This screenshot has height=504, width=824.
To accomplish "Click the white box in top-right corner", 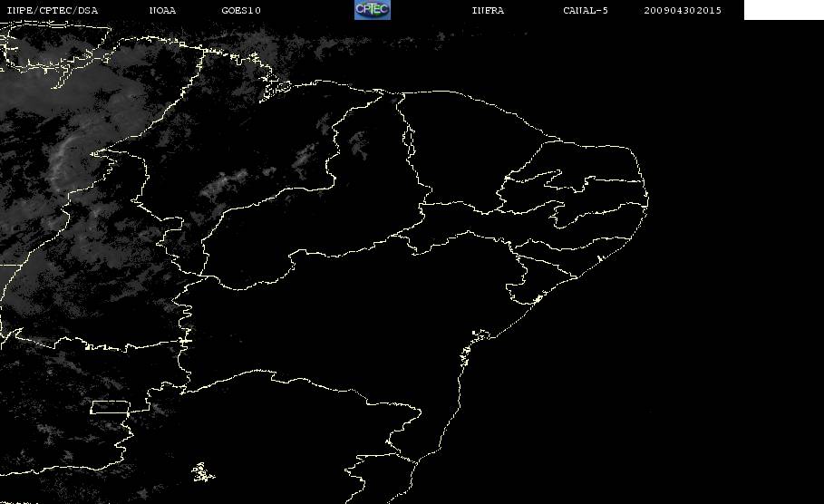I will coord(783,10).
